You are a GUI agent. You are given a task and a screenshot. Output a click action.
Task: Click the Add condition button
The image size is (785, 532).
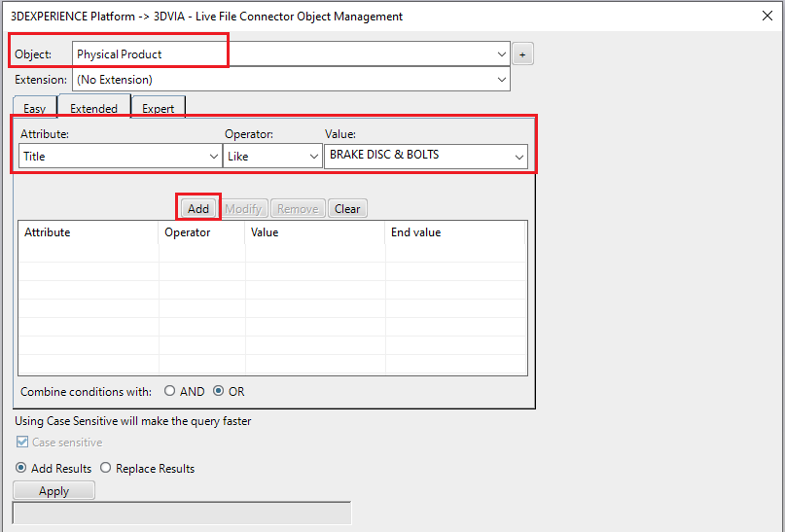click(198, 209)
